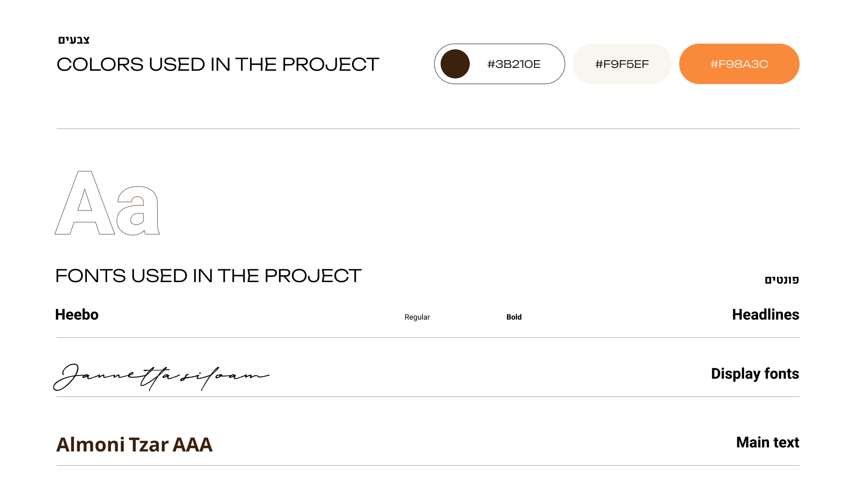The height and width of the screenshot is (504, 855).
Task: Click the Jannetta siloam script sample
Action: (x=161, y=377)
